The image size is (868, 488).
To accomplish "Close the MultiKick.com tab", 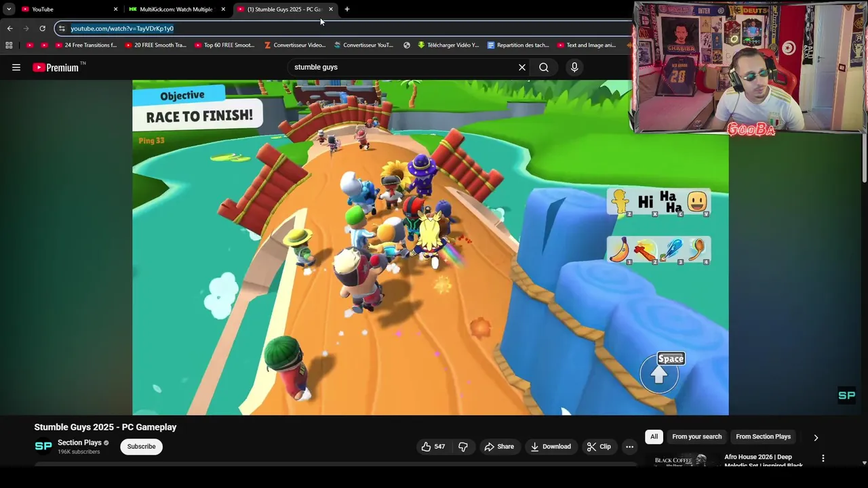I will (x=223, y=9).
